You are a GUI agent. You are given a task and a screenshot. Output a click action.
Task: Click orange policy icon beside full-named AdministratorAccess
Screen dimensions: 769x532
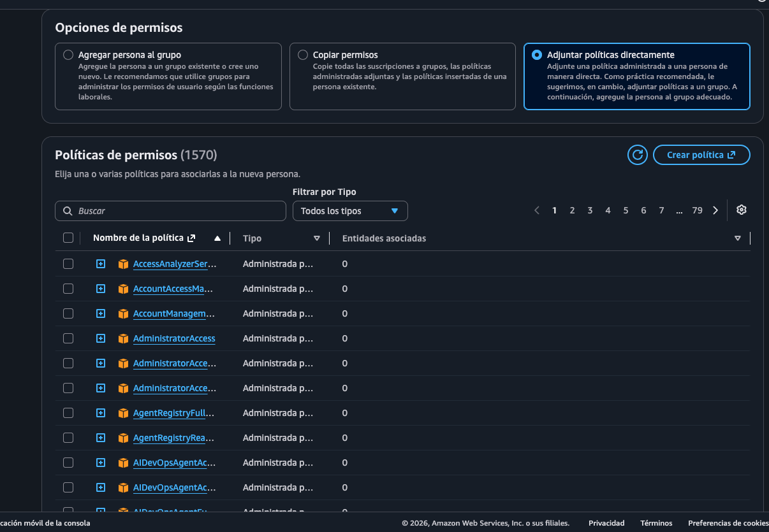pyautogui.click(x=123, y=338)
